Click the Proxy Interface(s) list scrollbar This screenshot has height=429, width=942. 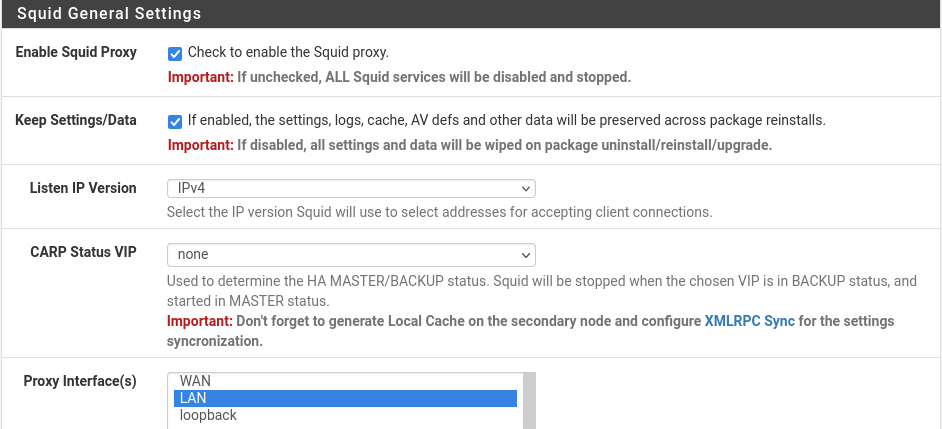[529, 401]
